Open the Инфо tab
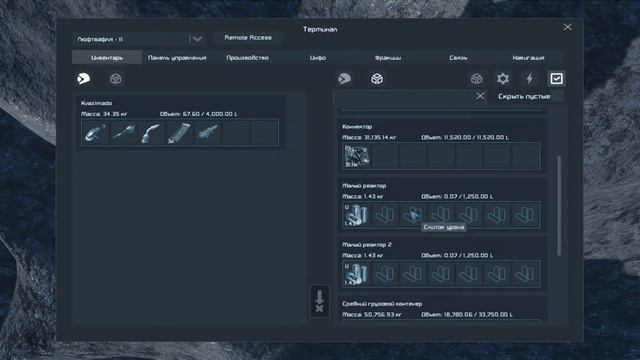This screenshot has width=640, height=360. point(318,58)
